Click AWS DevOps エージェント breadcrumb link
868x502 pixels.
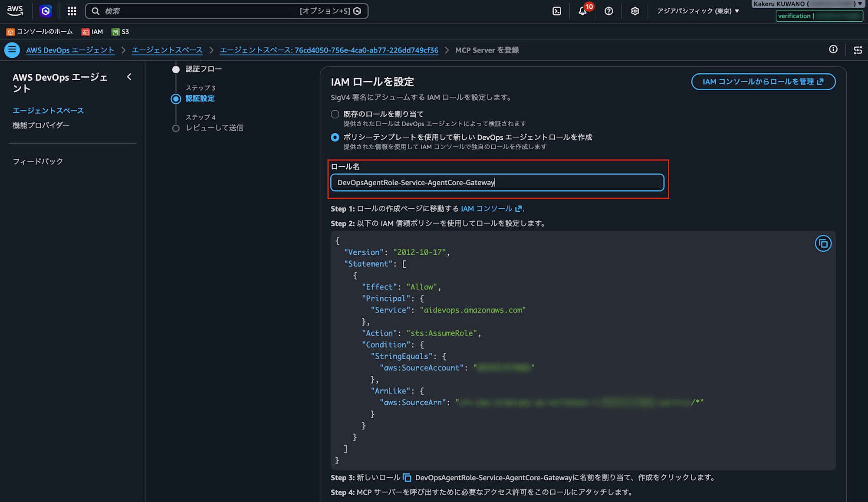click(70, 50)
